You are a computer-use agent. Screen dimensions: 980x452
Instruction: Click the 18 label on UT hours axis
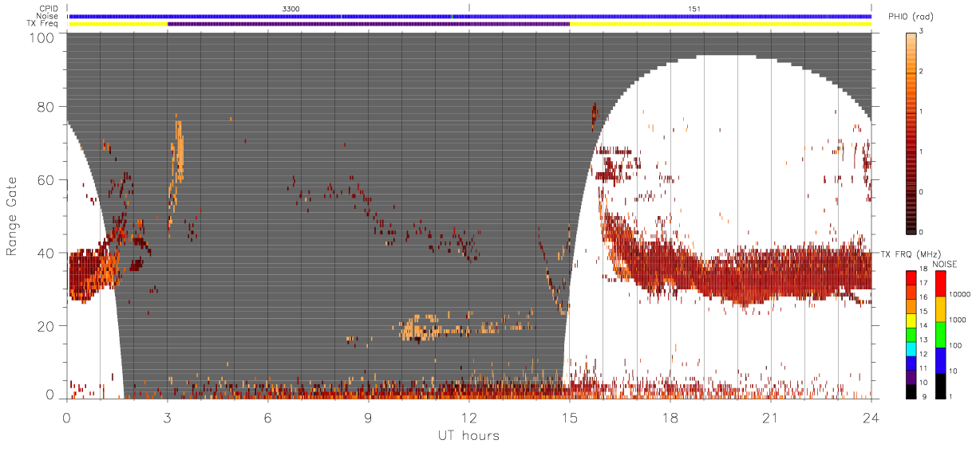click(670, 417)
